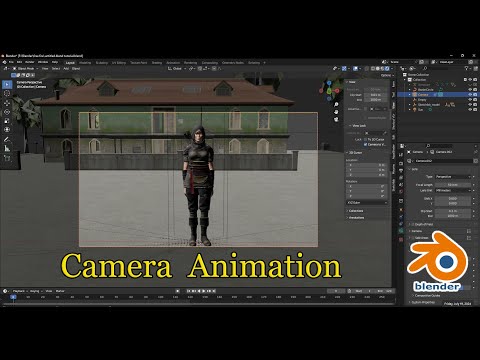This screenshot has height=360, width=480.
Task: Open the File menu
Action: 11,62
